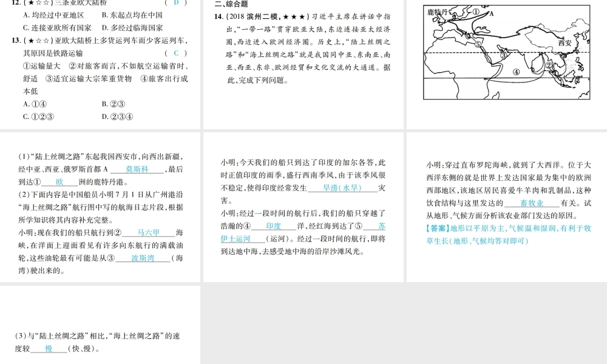This screenshot has height=364, width=607.
Task: Select option D. 多经过临海国家
Action: (132, 28)
